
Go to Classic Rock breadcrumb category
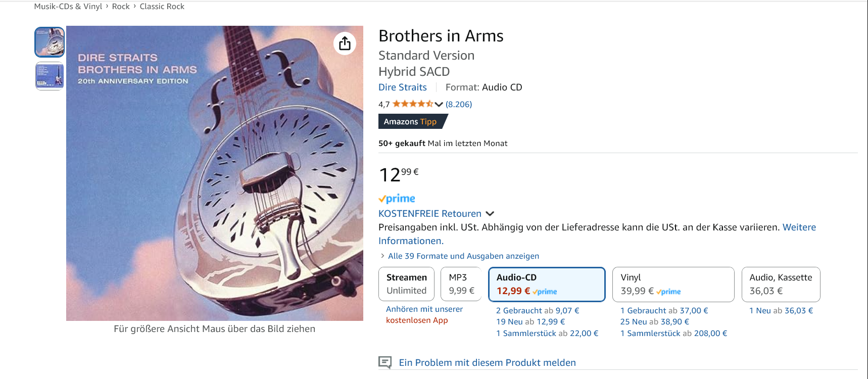(162, 7)
